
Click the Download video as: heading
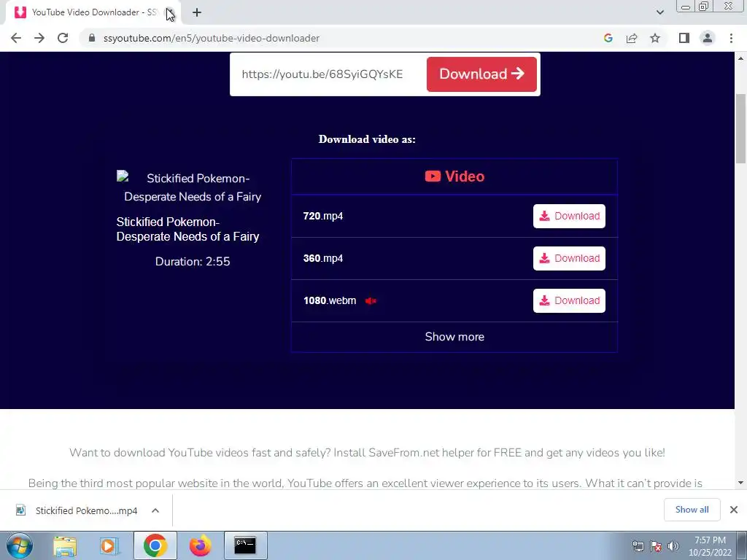[367, 139]
